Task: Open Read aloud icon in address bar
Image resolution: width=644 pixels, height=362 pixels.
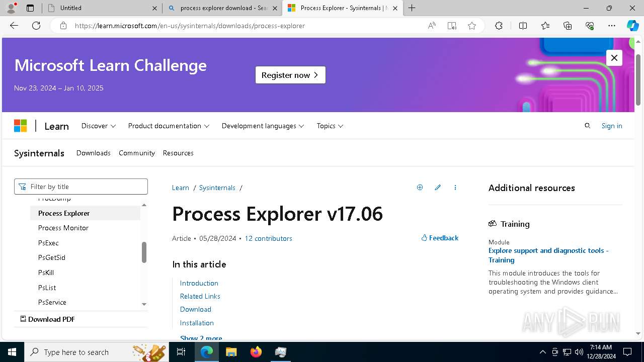Action: (x=432, y=26)
